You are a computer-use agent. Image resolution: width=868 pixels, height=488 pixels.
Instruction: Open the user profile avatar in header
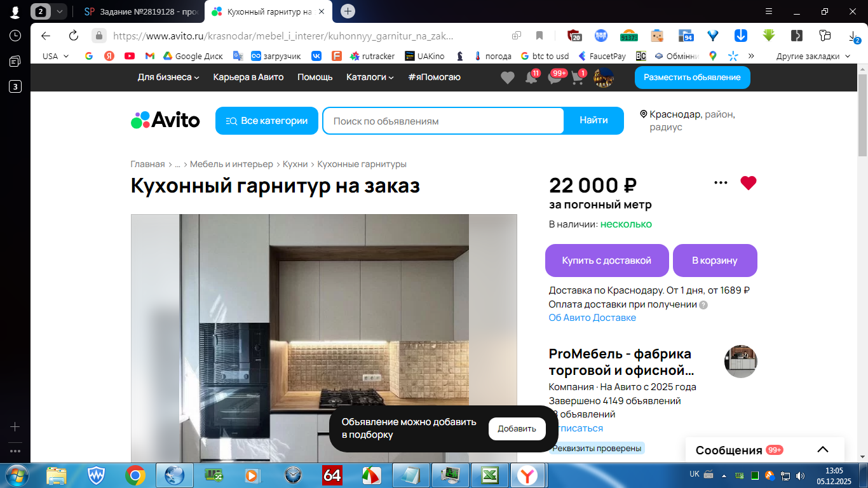[603, 78]
